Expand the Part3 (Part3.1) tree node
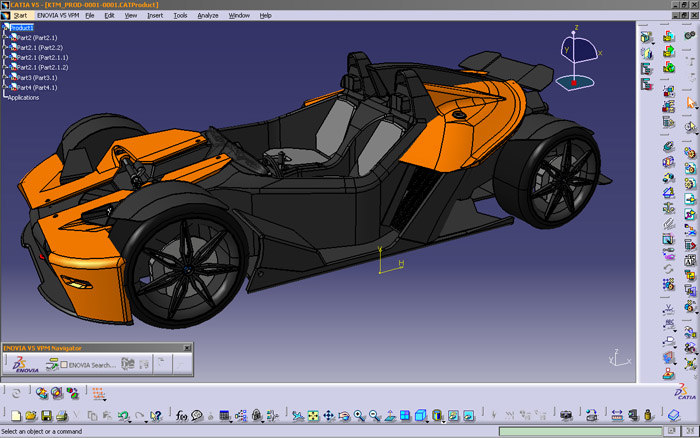This screenshot has width=700, height=438. tap(5, 77)
